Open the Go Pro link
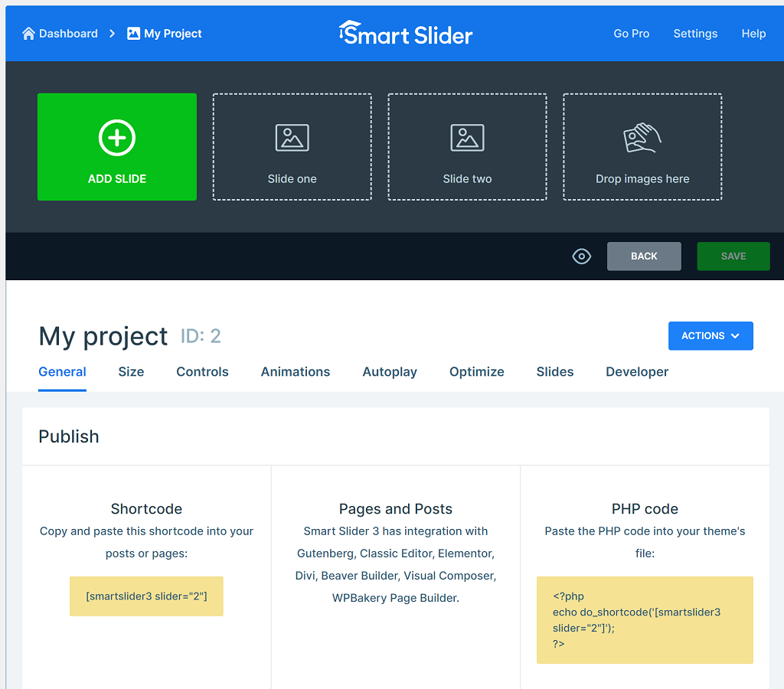Viewport: 784px width, 689px height. pyautogui.click(x=632, y=34)
